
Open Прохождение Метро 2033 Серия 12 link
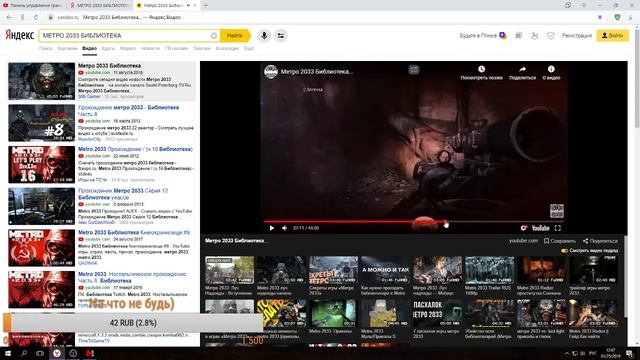pos(123,194)
